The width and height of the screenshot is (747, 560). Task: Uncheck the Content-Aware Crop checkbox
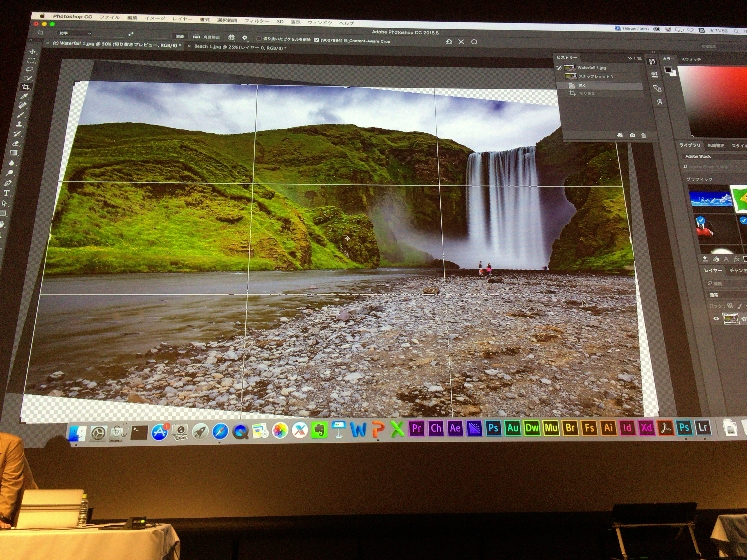[317, 40]
